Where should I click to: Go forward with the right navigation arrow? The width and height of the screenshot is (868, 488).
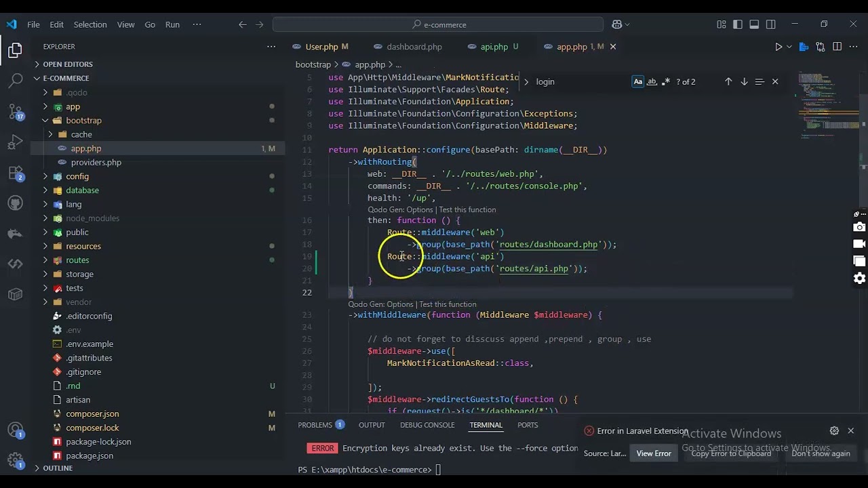coord(259,24)
